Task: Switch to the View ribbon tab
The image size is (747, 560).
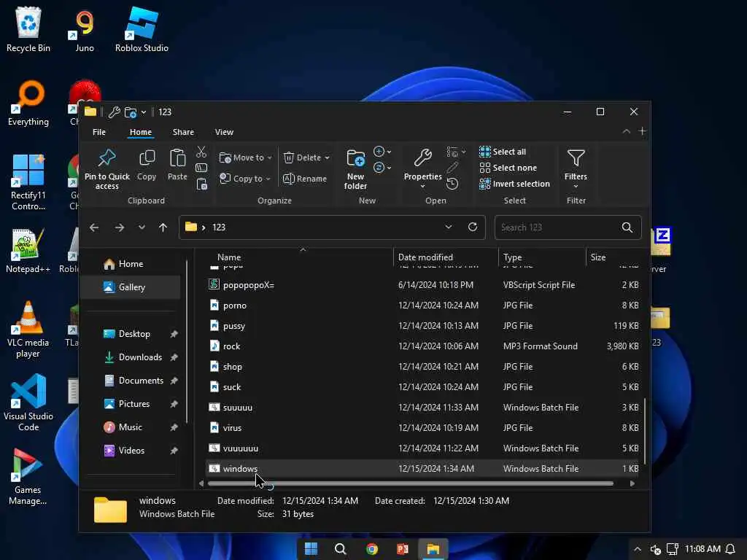Action: pyautogui.click(x=224, y=132)
